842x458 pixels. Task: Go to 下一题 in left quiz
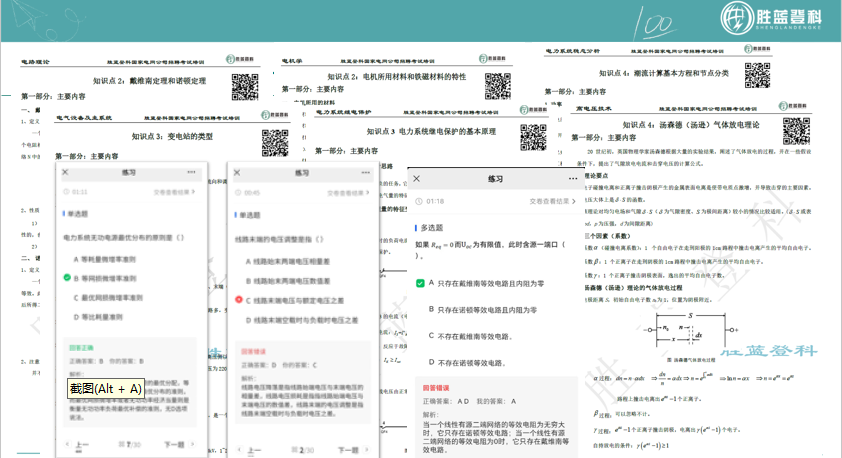178,445
